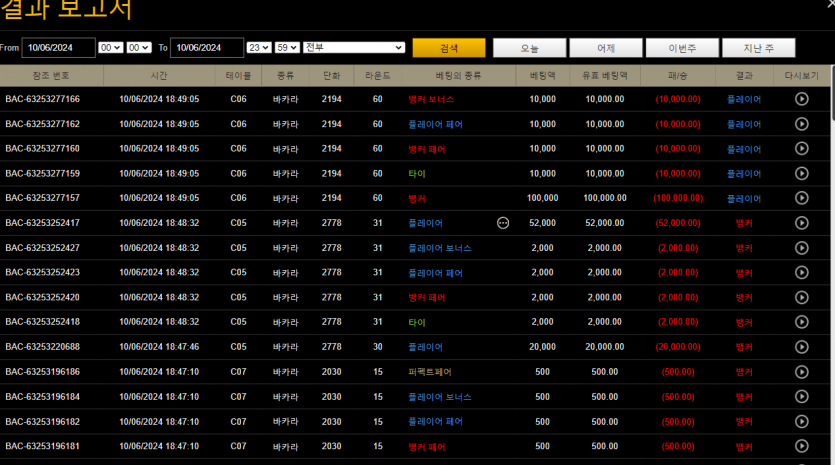The height and width of the screenshot is (465, 835).
Task: Click the 라운드 column header
Action: click(x=378, y=76)
